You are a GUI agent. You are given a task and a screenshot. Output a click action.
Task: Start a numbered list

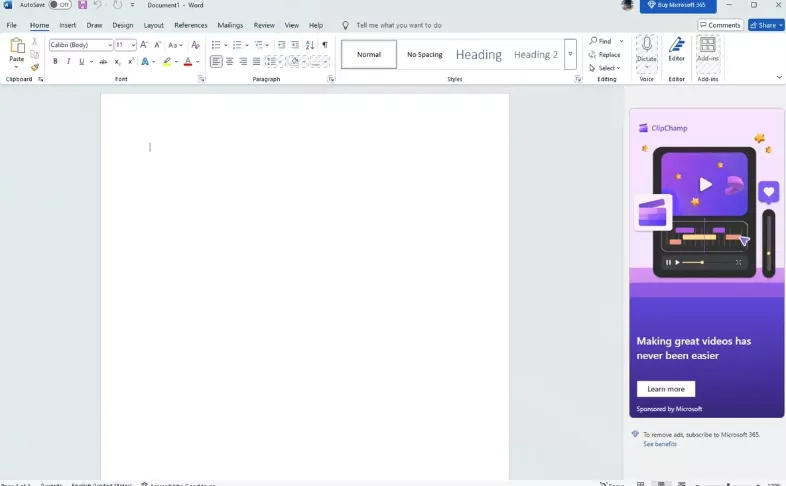tap(237, 45)
